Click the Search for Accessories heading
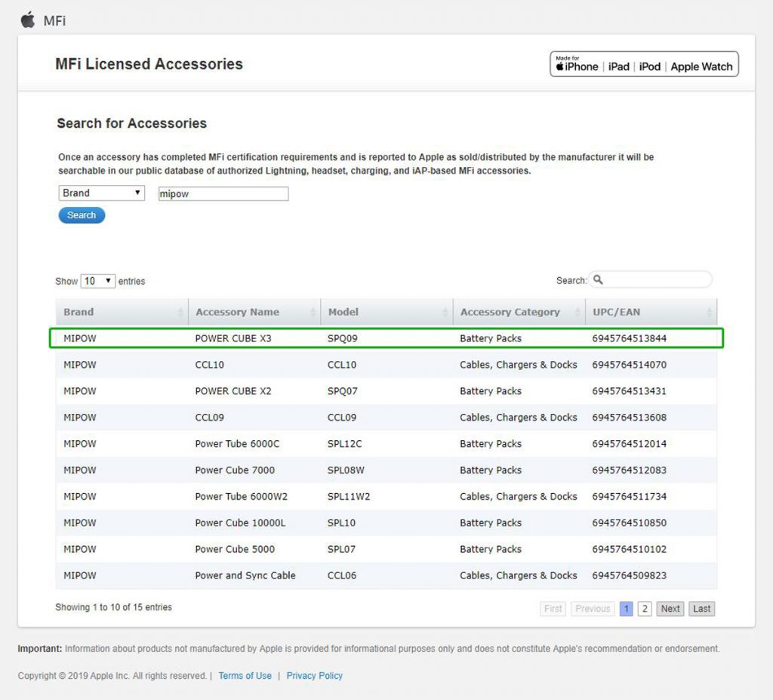773x700 pixels. 131,123
